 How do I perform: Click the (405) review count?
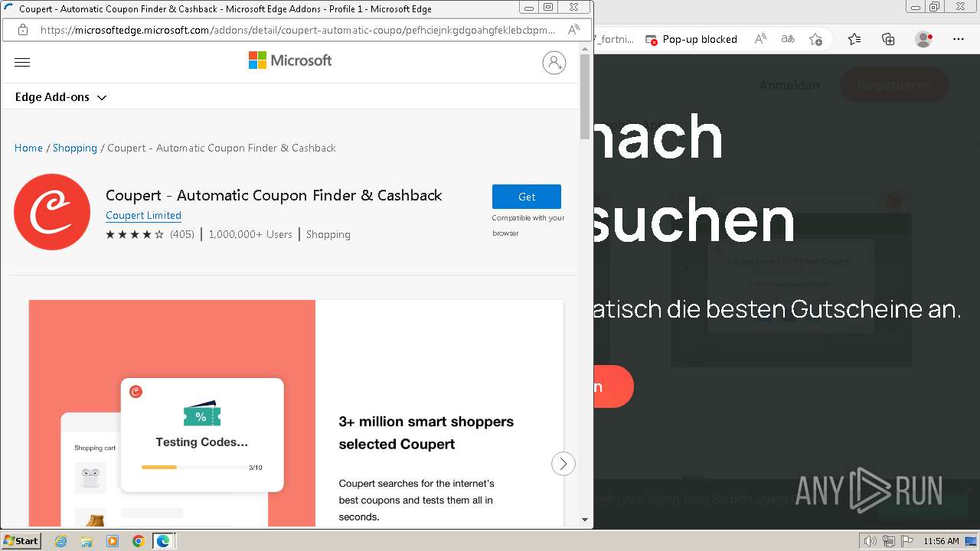tap(182, 235)
